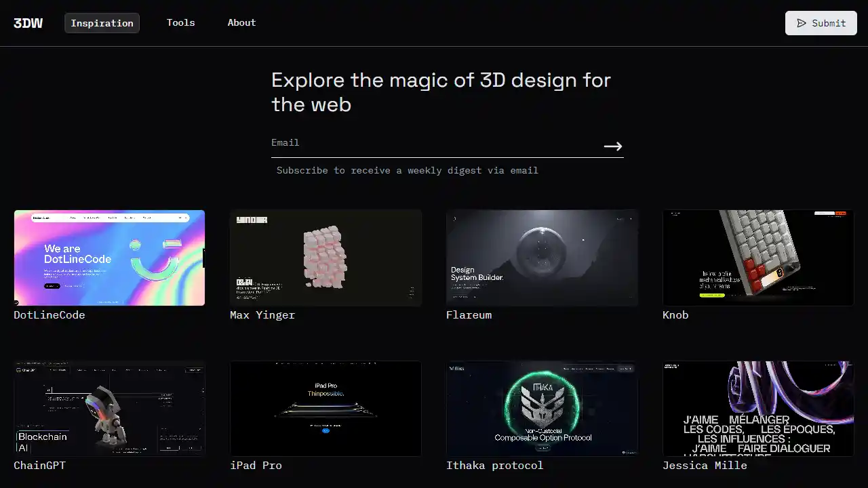Open the iPad Pro showcase thumbnail
868x488 pixels.
325,409
